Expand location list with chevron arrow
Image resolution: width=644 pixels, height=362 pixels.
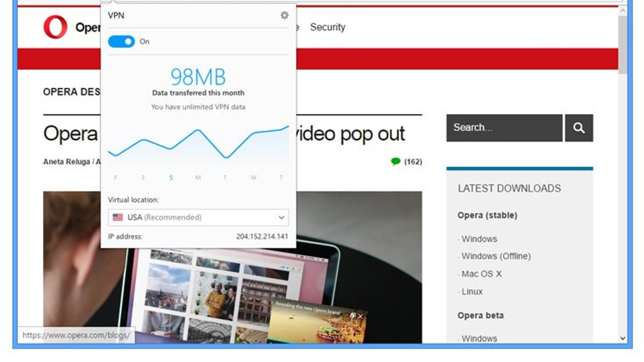(281, 218)
